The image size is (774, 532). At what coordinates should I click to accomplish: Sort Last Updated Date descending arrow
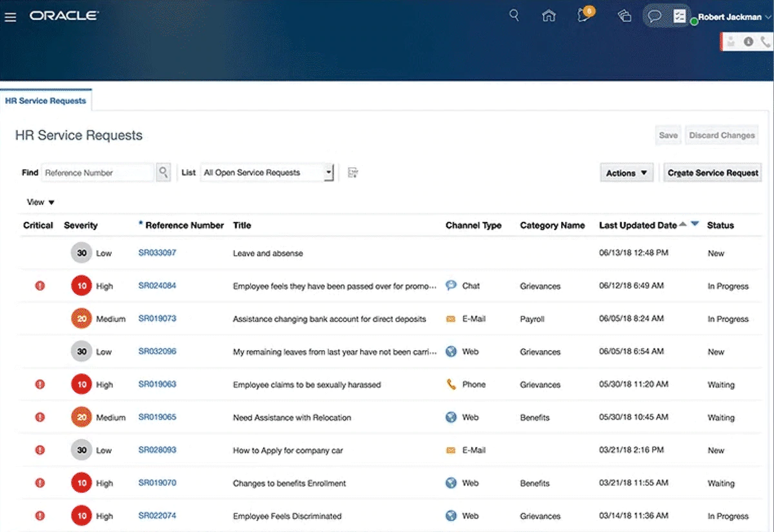pos(695,224)
